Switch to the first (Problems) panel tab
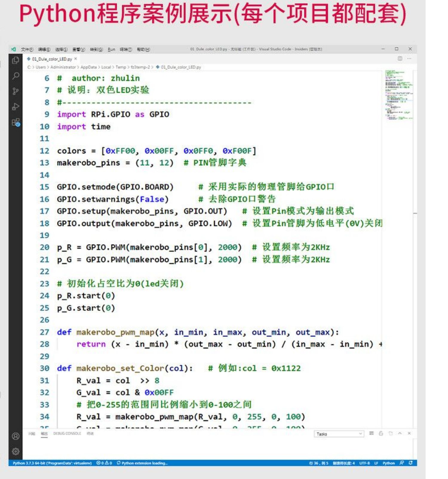 [x=32, y=433]
